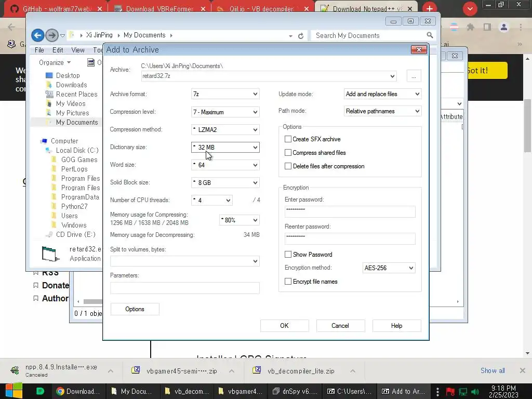Open Path mode Relative pathnames dropdown
This screenshot has width=532, height=399.
383,111
